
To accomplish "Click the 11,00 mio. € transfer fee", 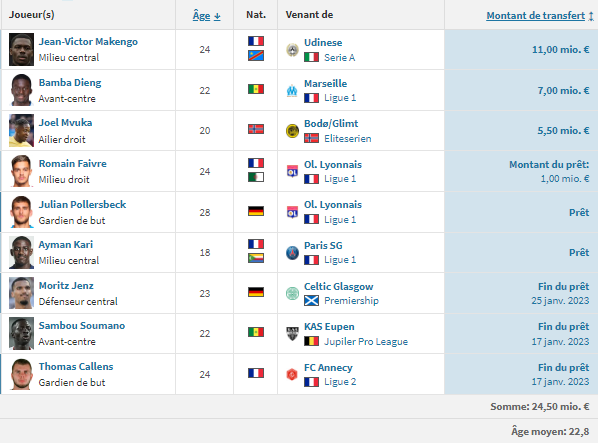I will (x=560, y=50).
